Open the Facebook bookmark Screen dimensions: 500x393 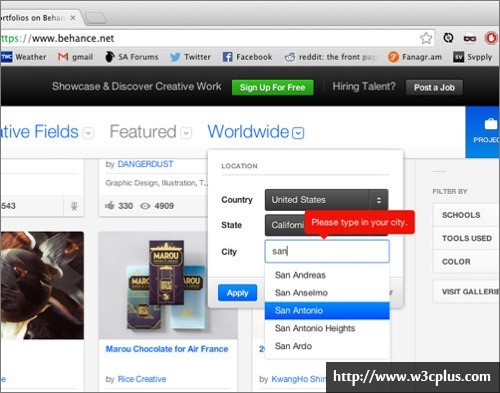247,57
